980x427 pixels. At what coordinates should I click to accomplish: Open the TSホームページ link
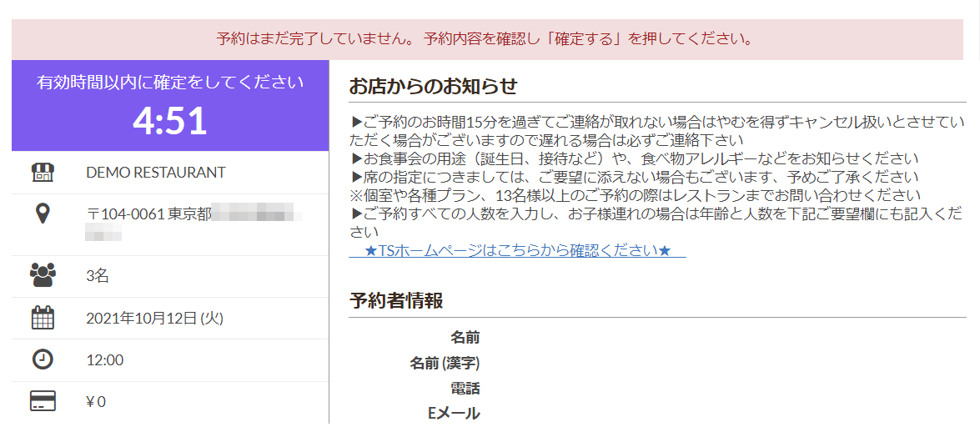(517, 250)
